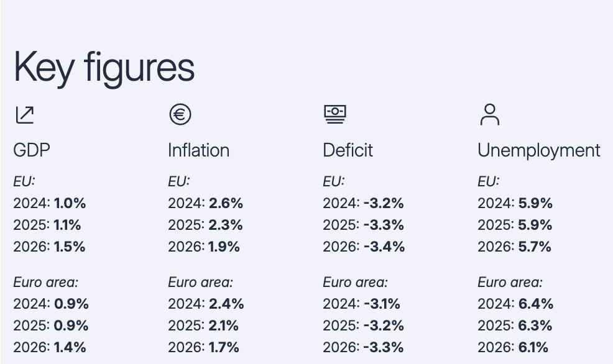Select the Key figures heading

(104, 66)
